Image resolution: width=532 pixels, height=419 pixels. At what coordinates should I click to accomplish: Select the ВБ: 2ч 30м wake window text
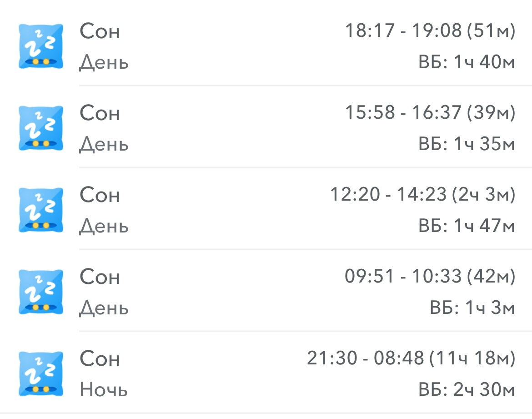click(467, 389)
